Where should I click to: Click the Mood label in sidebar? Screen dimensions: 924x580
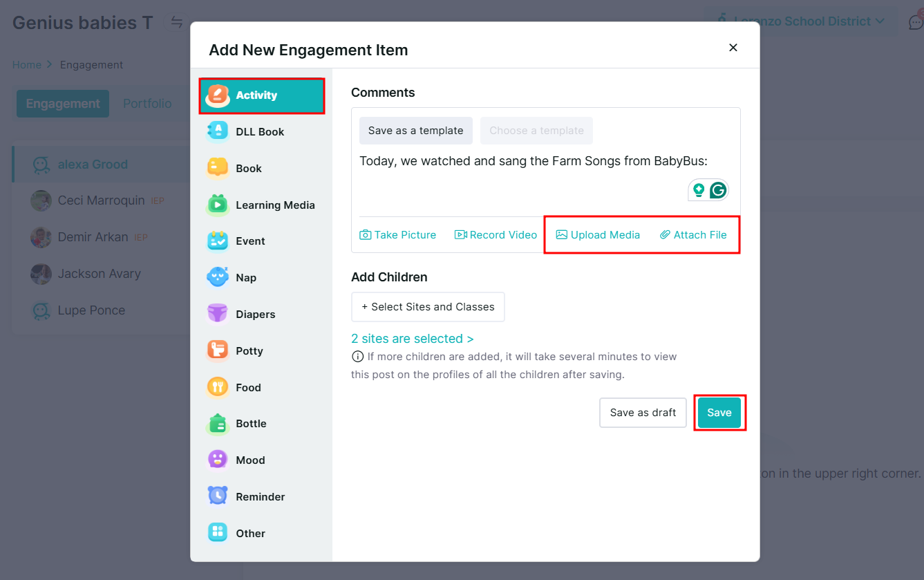pos(250,460)
